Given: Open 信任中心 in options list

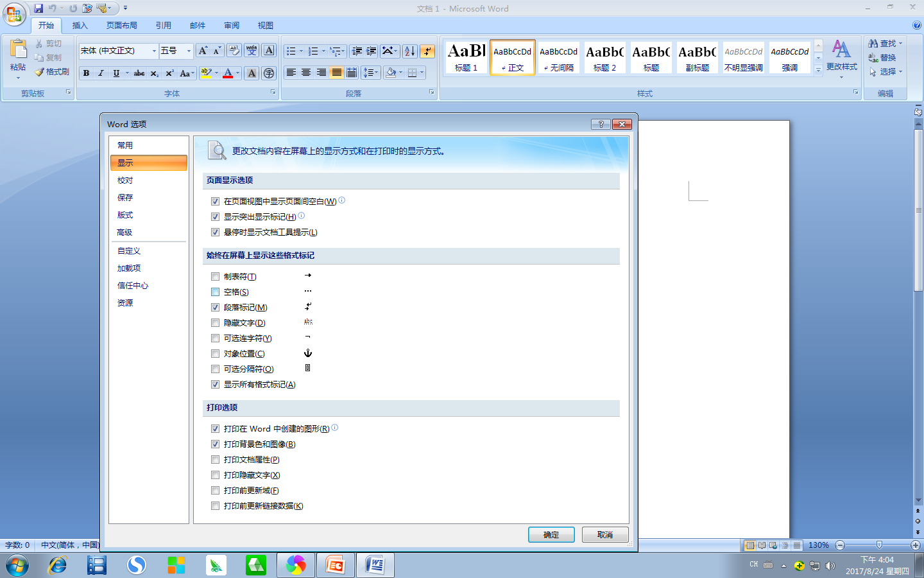Looking at the screenshot, I should [x=149, y=286].
